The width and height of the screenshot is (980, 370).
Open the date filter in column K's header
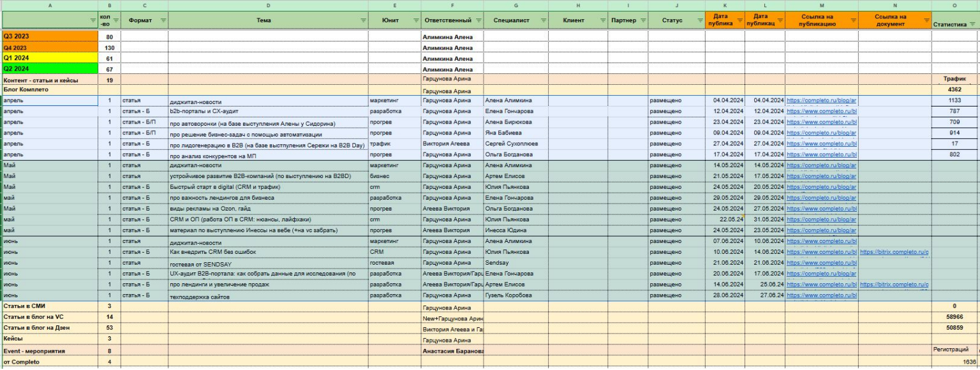(739, 20)
